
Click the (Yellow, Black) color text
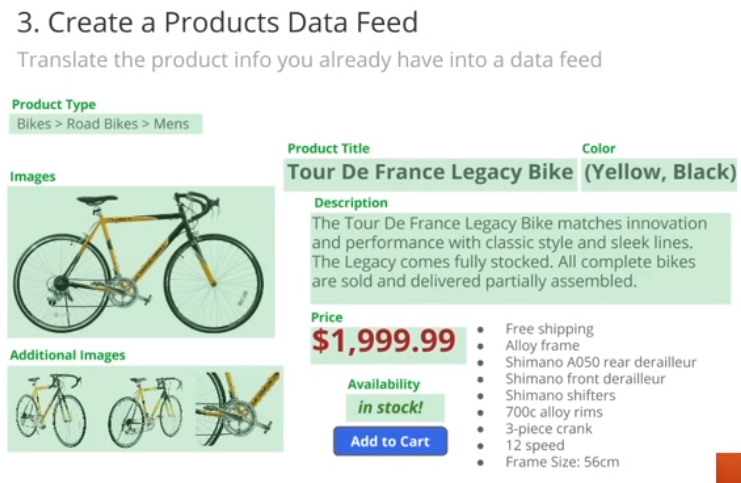(660, 172)
